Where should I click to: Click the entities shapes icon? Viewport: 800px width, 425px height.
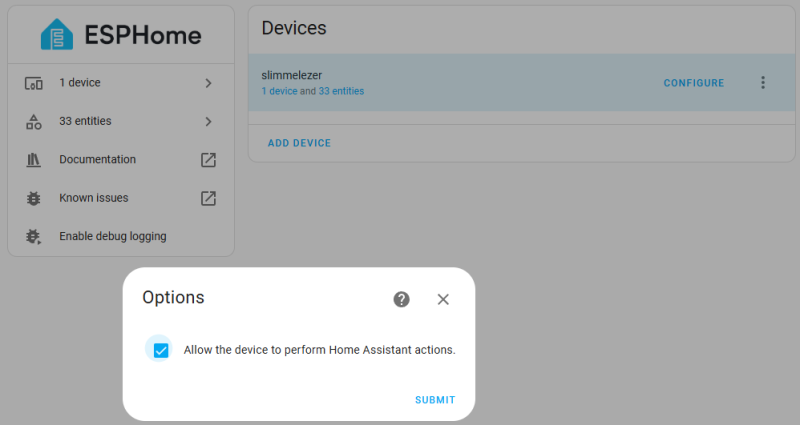click(33, 122)
